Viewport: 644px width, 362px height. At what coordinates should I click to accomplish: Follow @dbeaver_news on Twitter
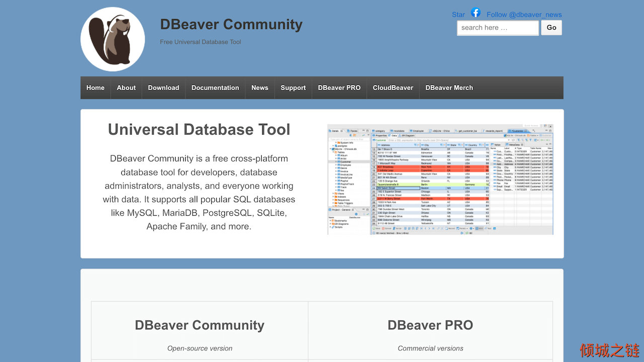point(524,15)
